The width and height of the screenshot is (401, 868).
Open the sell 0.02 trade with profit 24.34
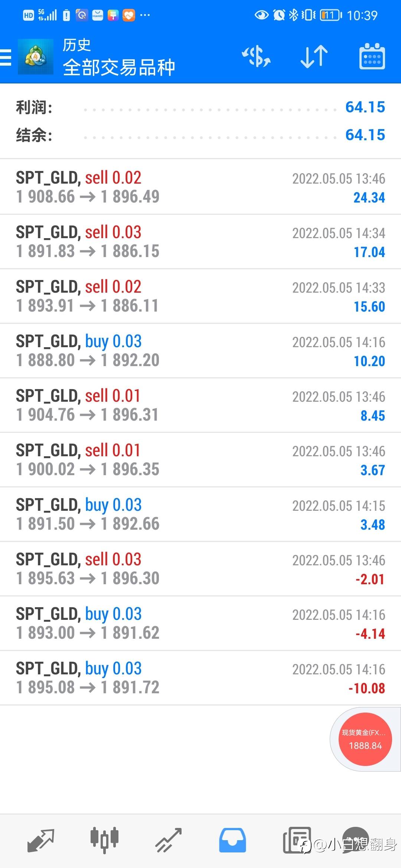(x=200, y=187)
